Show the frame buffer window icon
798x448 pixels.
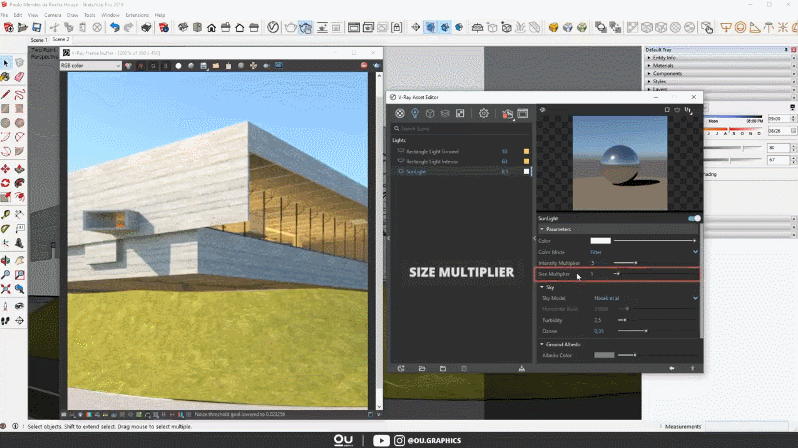[522, 114]
